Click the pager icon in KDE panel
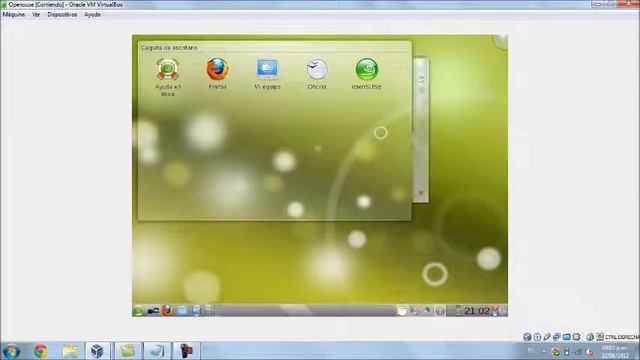 [x=153, y=311]
